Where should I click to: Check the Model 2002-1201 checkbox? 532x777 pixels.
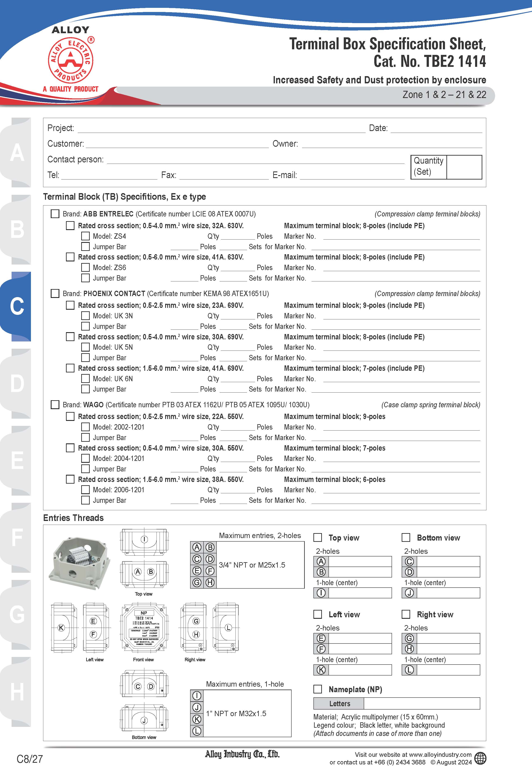(86, 427)
